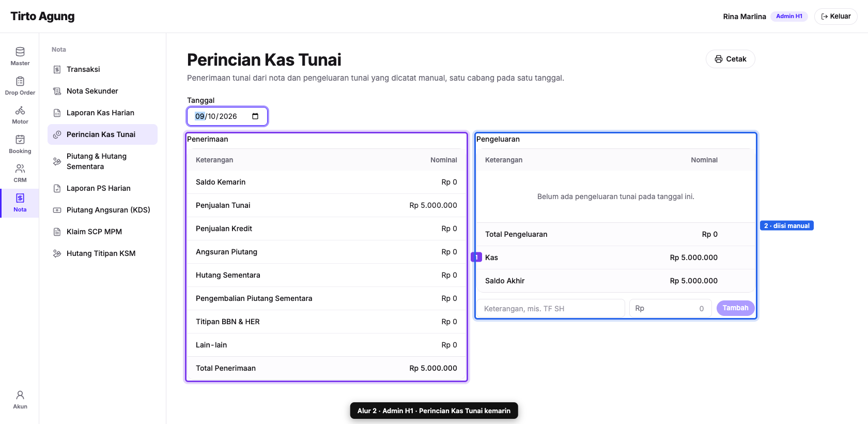Click the Piutang Angsuran (KDS) icon
The image size is (868, 424).
[57, 210]
